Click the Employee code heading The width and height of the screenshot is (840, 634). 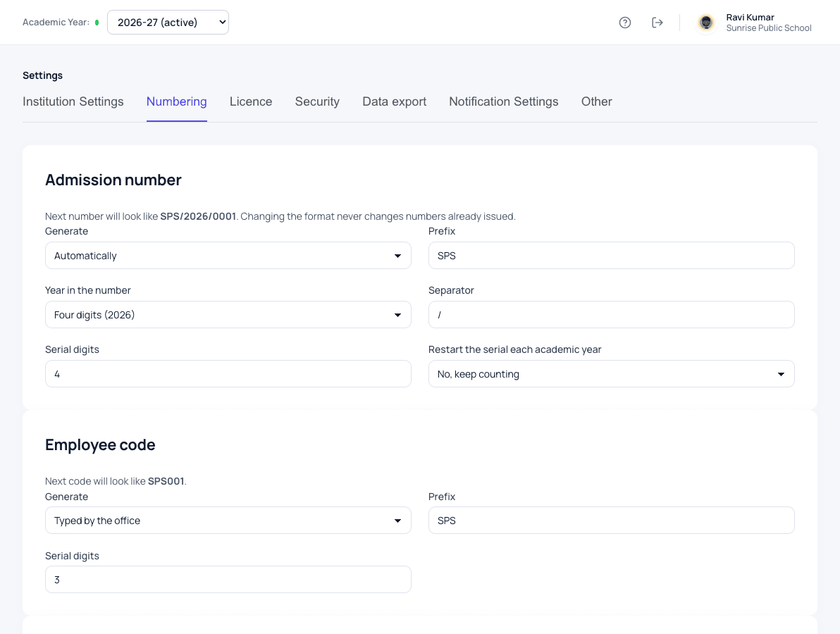tap(100, 445)
